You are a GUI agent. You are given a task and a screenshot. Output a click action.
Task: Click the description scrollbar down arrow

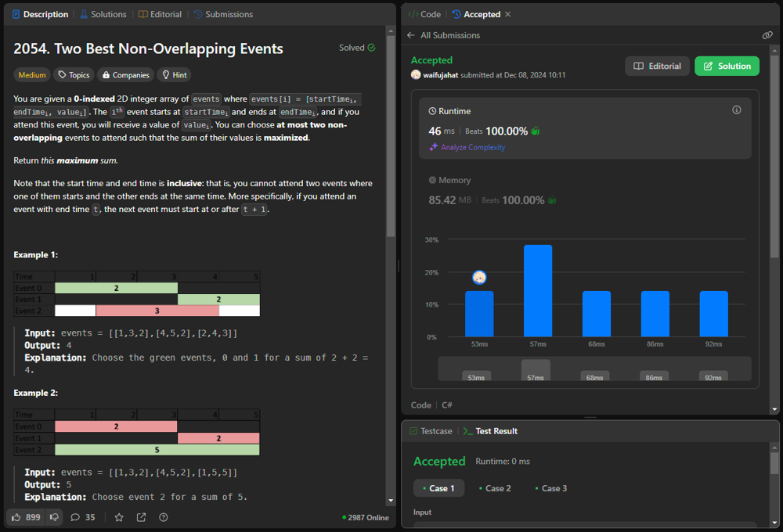[391, 501]
